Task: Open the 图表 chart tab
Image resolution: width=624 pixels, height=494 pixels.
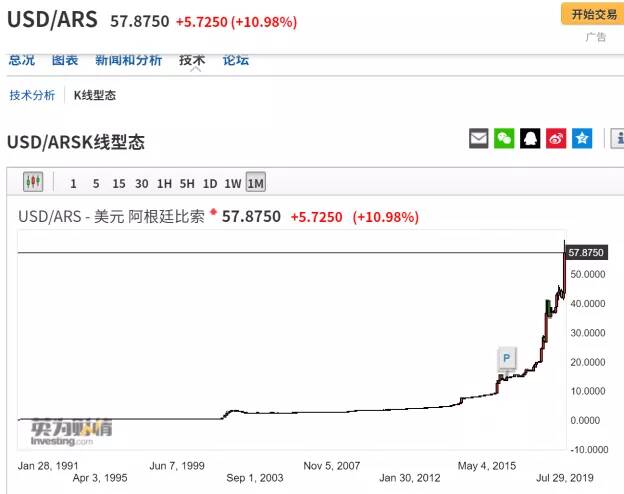Action: pos(65,60)
